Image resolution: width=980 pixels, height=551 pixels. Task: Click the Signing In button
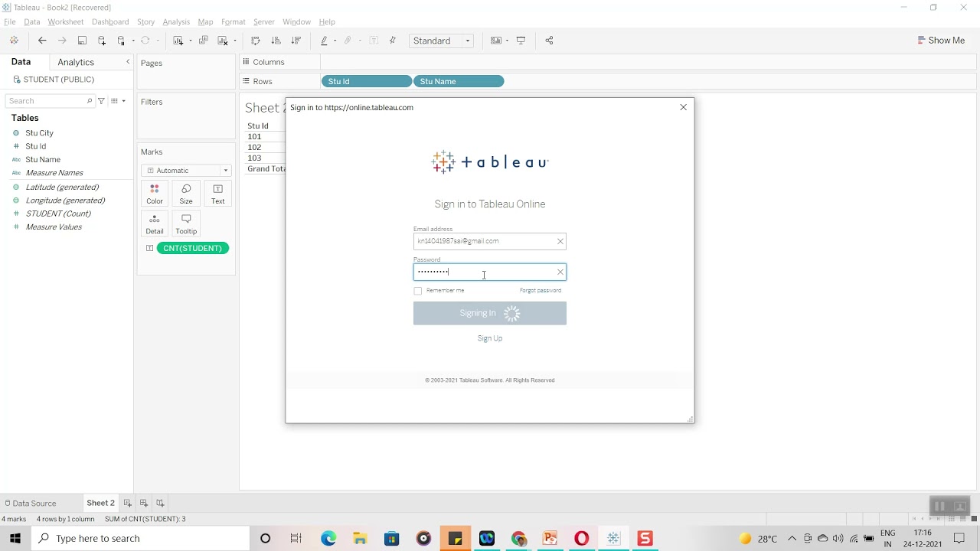[490, 313]
